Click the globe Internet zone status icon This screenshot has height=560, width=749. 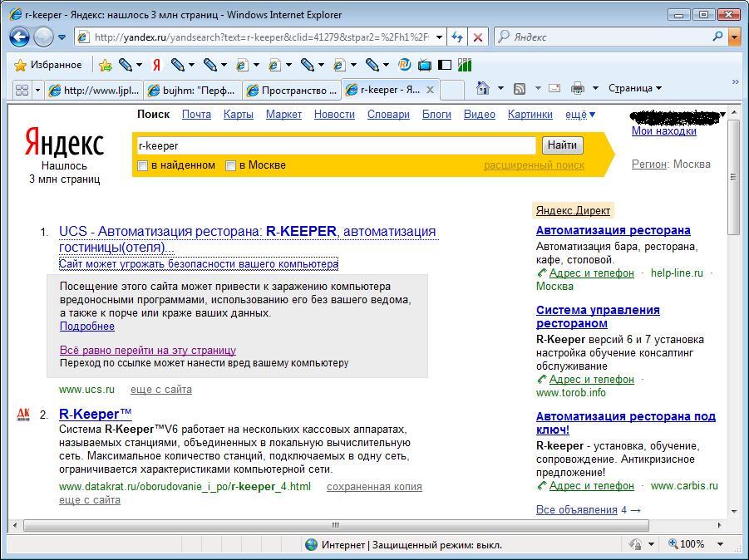pyautogui.click(x=311, y=544)
